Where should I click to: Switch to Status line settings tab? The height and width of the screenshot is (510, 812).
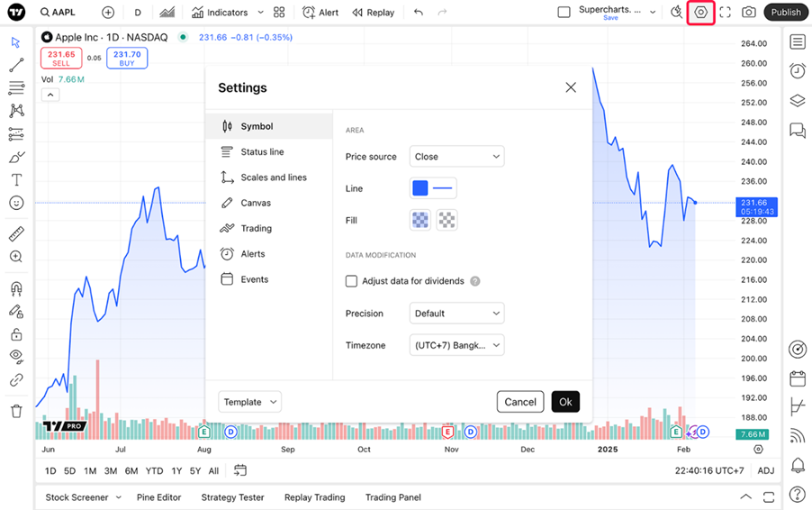pos(269,152)
